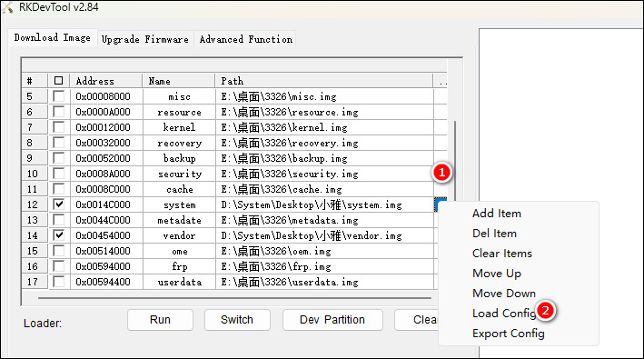Click address 0x00454000
The image size is (644, 359).
103,235
